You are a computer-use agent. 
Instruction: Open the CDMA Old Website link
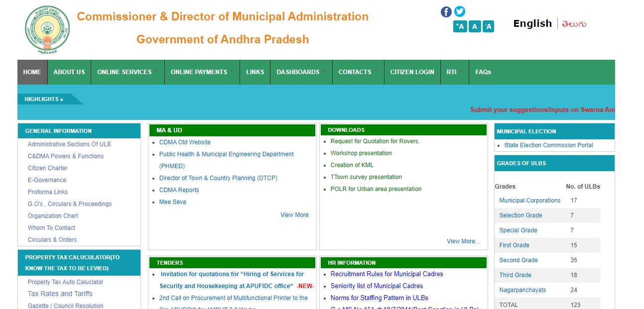click(185, 142)
